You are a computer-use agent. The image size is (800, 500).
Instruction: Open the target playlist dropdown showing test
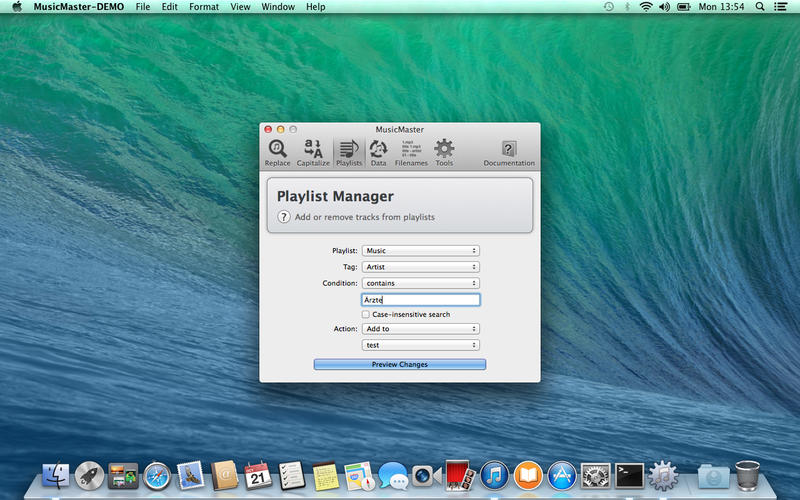click(421, 345)
